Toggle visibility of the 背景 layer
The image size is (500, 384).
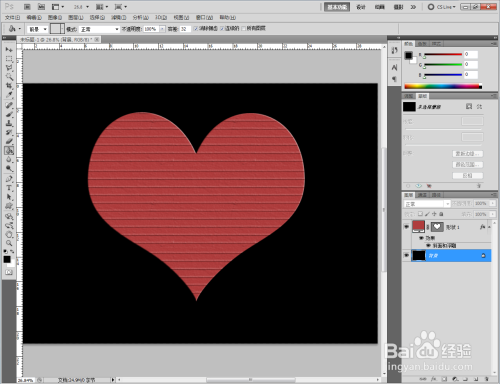pos(406,255)
